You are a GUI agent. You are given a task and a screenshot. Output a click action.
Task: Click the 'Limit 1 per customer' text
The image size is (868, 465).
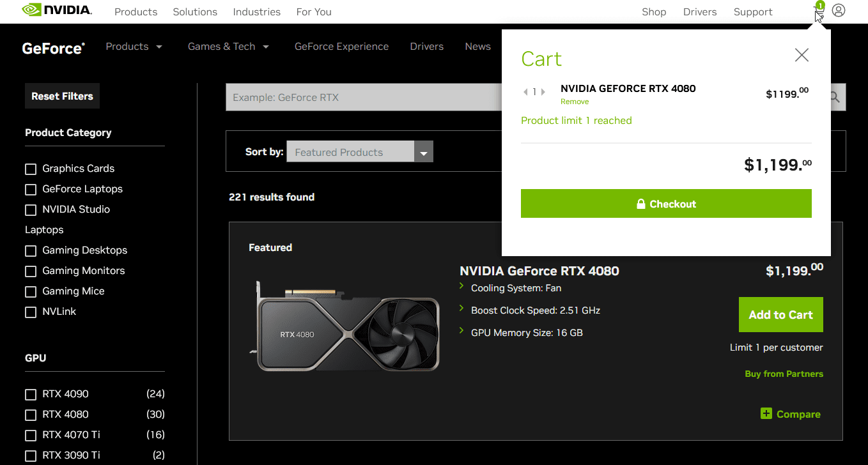tap(776, 347)
